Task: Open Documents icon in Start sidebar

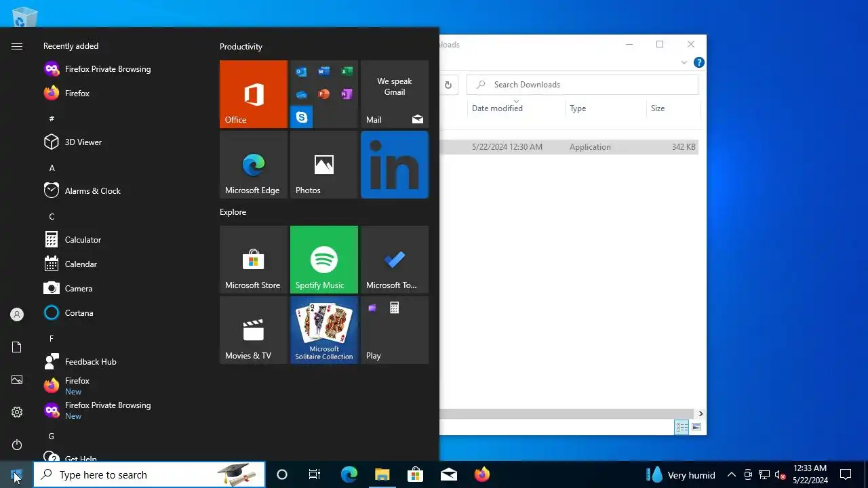Action: 17,347
